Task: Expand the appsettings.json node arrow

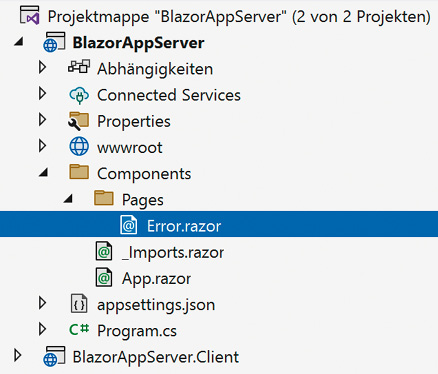Action: click(x=42, y=303)
